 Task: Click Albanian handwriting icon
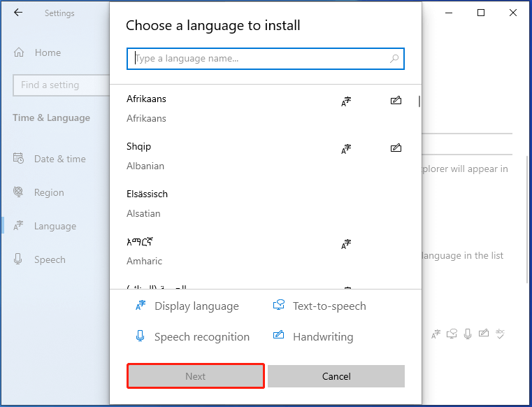pos(396,148)
